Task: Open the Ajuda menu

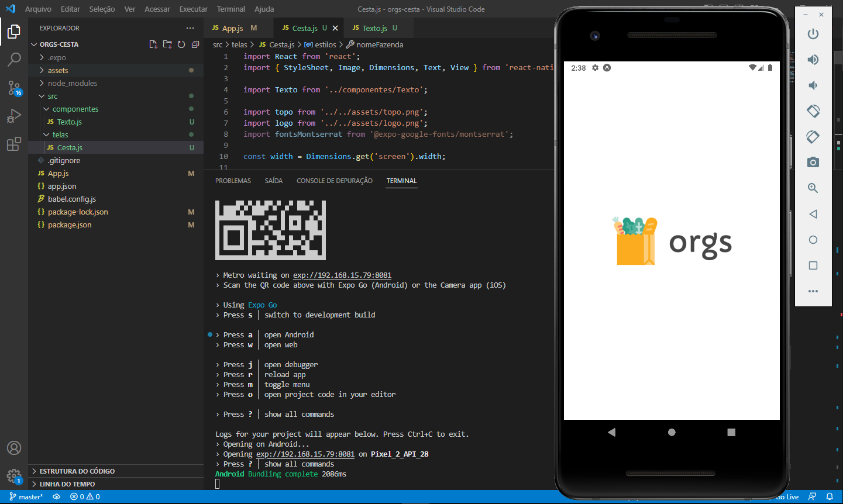Action: coord(264,9)
